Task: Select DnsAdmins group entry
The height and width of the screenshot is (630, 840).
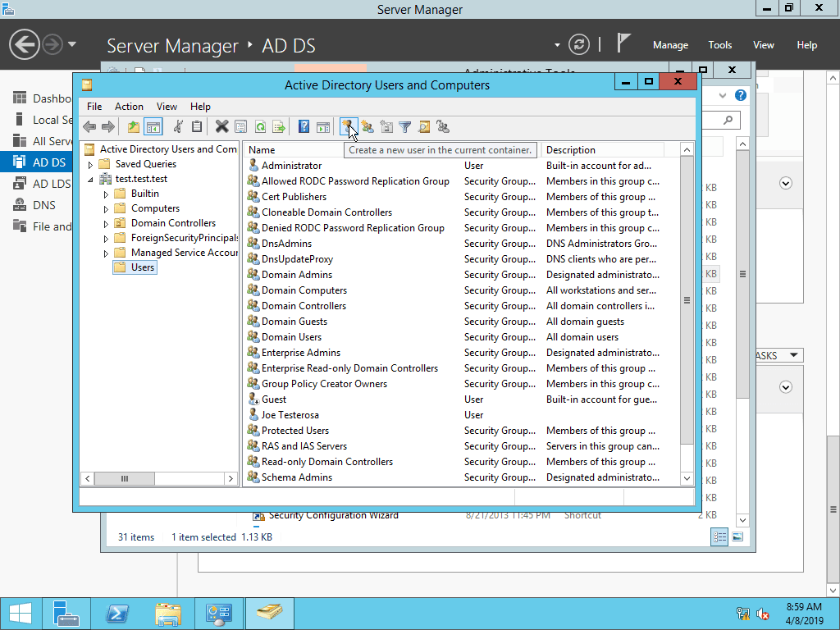Action: tap(286, 243)
